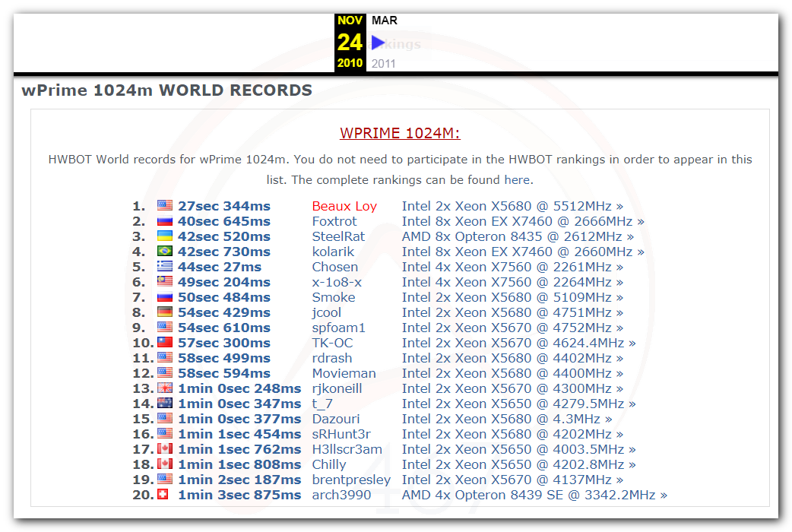Open SteelRat's profile page

pos(338,236)
